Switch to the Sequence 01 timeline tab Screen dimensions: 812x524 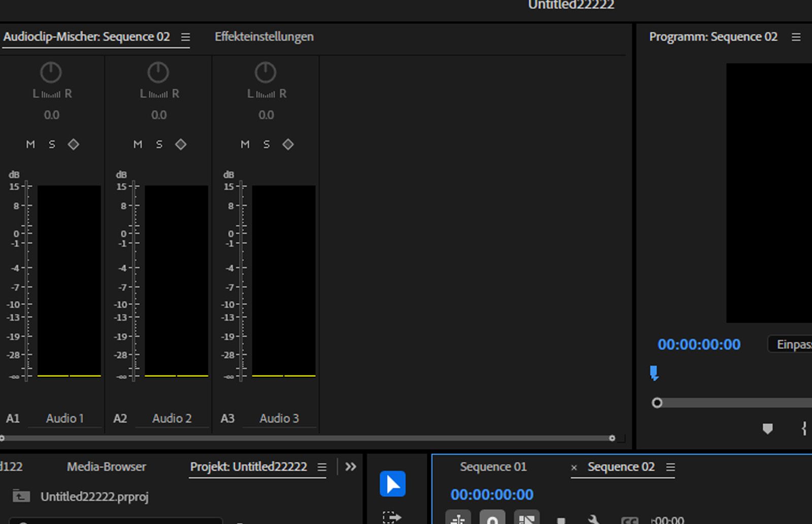(x=492, y=467)
